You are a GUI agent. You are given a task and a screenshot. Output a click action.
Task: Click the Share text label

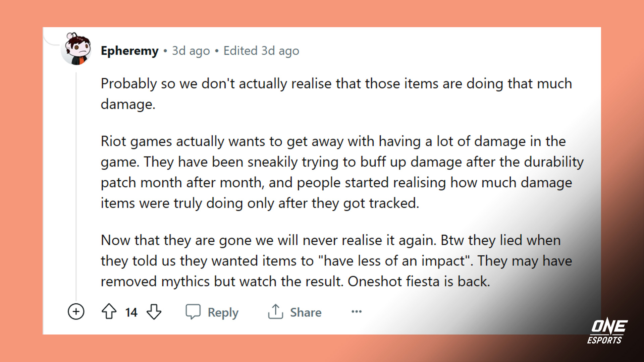point(306,312)
